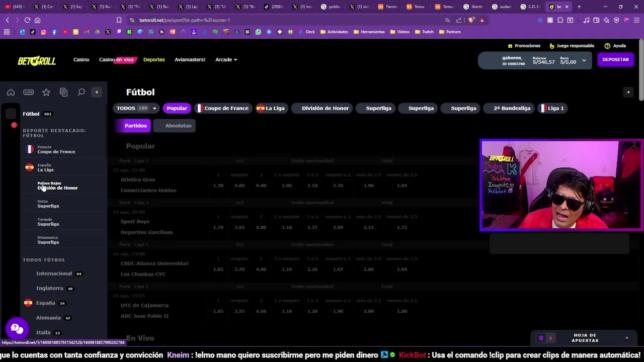644x362 pixels.
Task: Open Atletico Grau match
Action: [x=138, y=179]
